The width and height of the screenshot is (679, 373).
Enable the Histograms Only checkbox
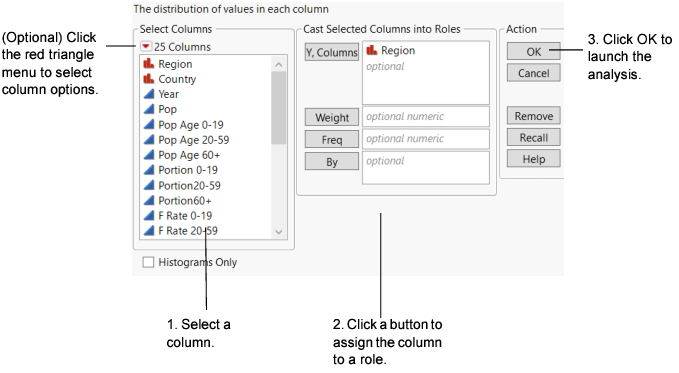(x=148, y=262)
